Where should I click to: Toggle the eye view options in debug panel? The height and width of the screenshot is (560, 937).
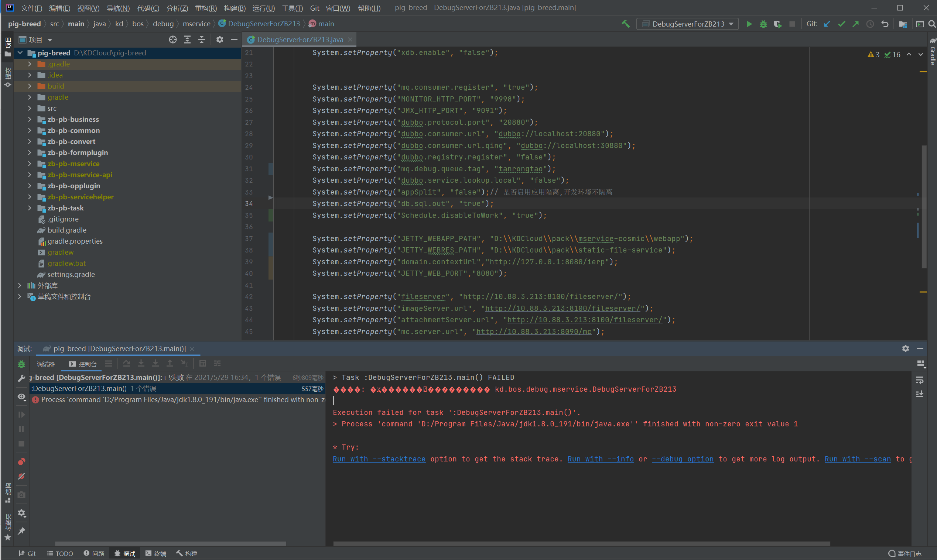point(21,397)
